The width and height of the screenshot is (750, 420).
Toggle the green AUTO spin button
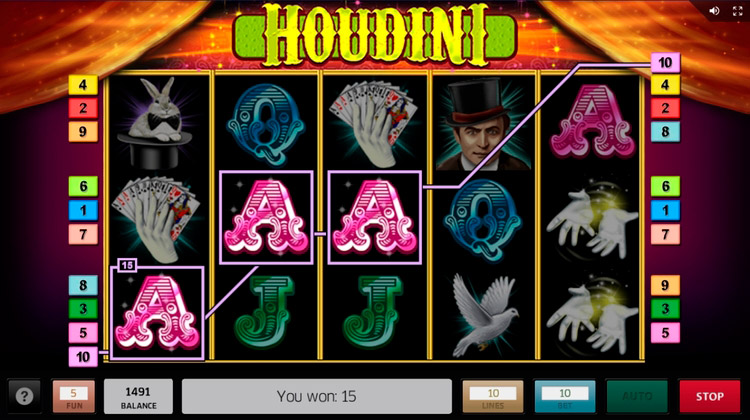click(637, 396)
